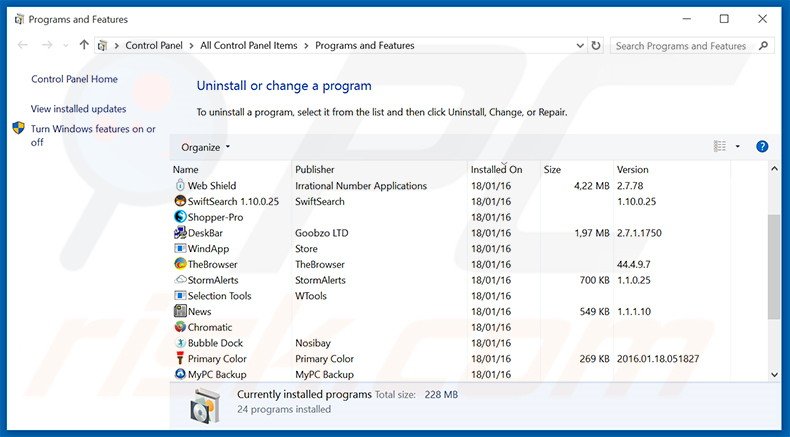Click the DeskBar program icon

point(180,232)
